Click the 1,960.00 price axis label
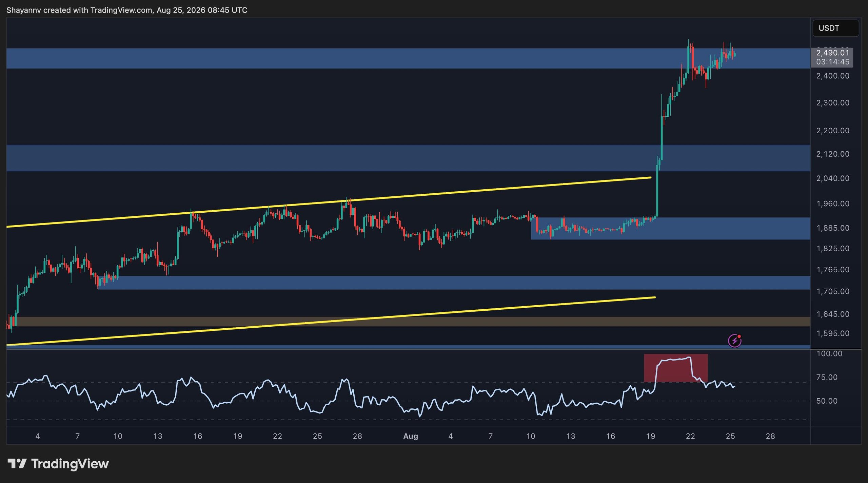Image resolution: width=868 pixels, height=483 pixels. tap(833, 204)
